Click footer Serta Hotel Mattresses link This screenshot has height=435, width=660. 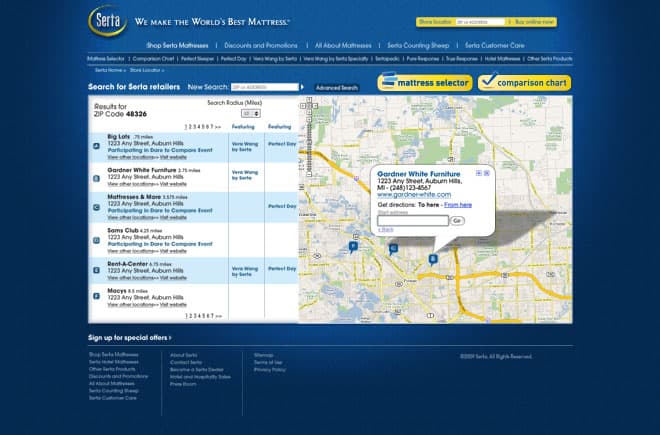(114, 362)
